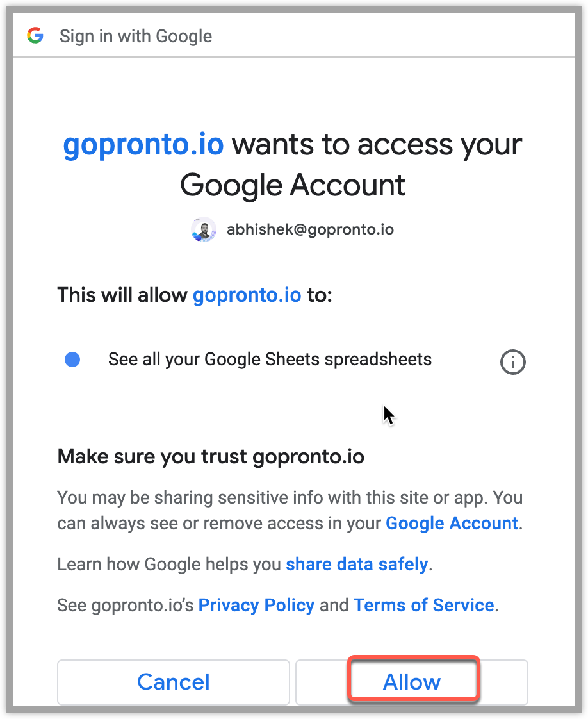Click the "wants to access your" heading text

tap(377, 145)
